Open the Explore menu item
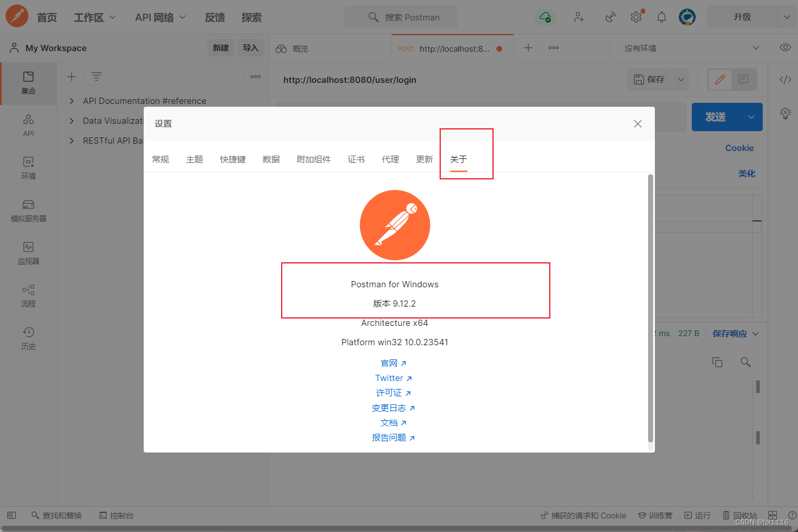The image size is (798, 532). [252, 18]
